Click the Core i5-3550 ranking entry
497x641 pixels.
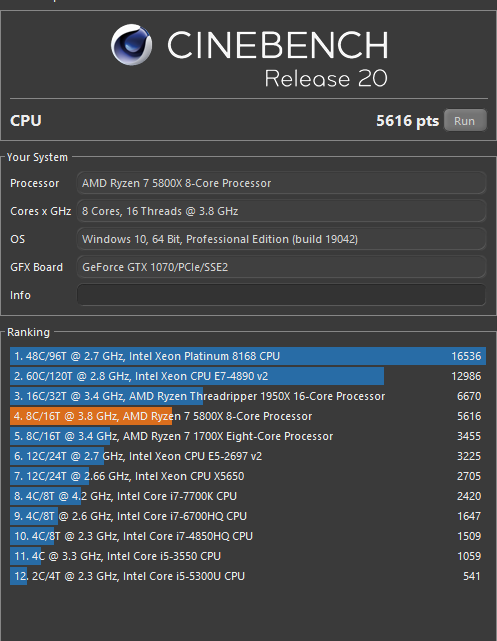click(x=248, y=556)
